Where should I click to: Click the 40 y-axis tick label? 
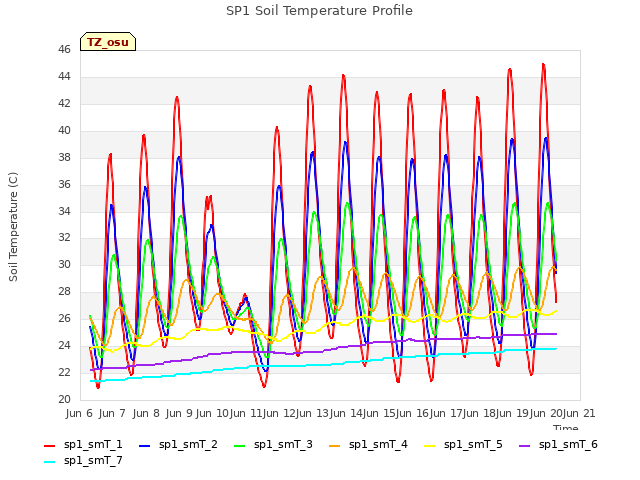(64, 131)
